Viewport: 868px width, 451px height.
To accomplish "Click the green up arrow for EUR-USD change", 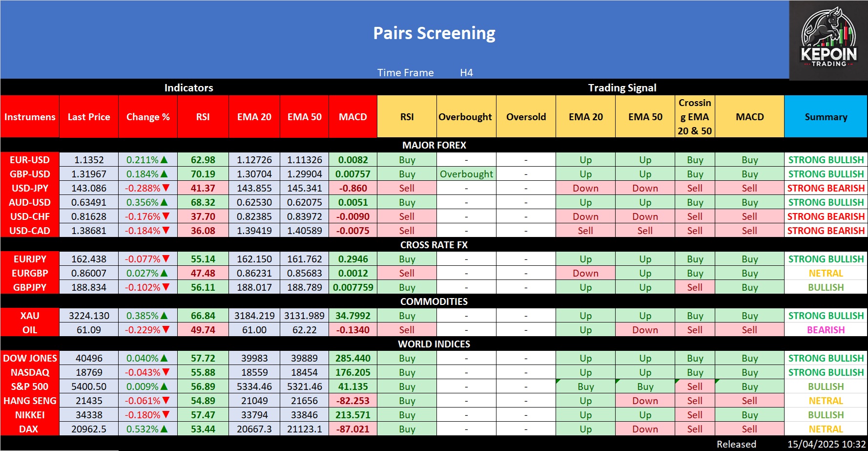I will click(164, 160).
